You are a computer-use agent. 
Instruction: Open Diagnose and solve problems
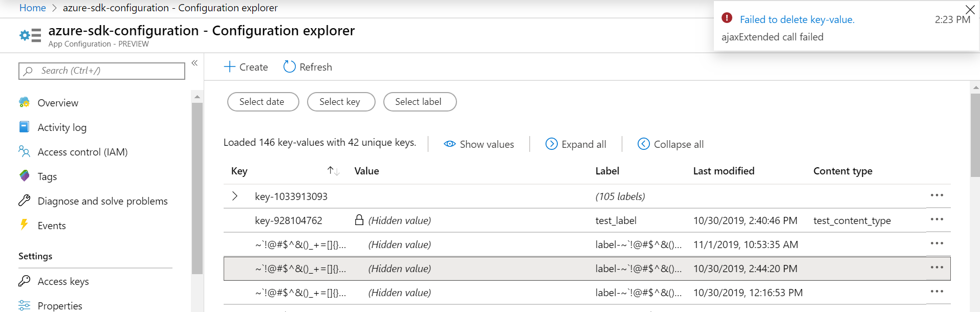(102, 201)
